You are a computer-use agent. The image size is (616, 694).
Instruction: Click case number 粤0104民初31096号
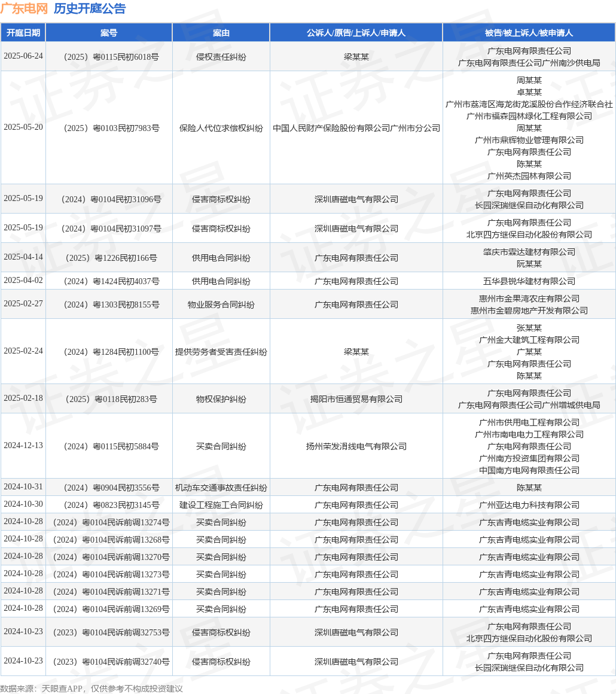111,200
